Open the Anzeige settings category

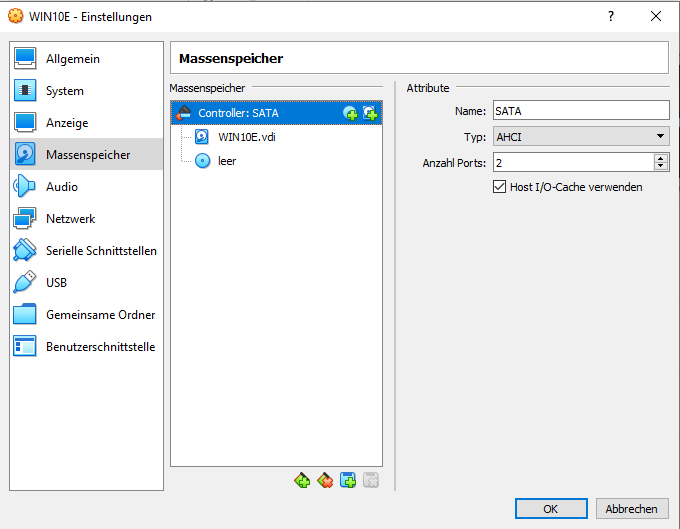[86, 123]
